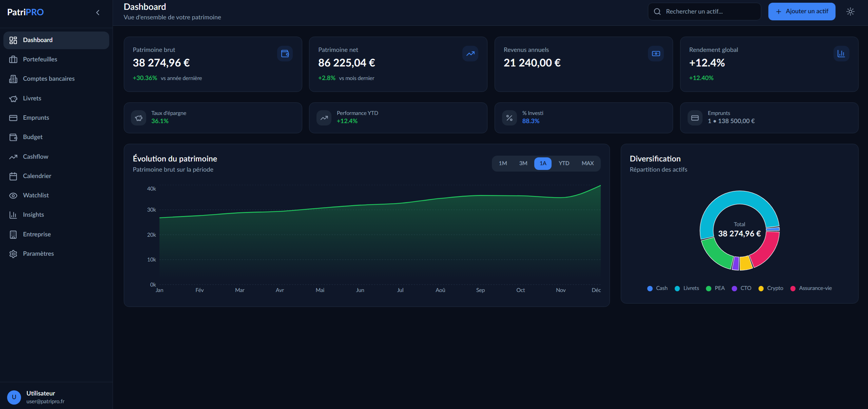Go to Comptes bancaires
Image resolution: width=868 pixels, height=409 pixels.
click(x=56, y=79)
